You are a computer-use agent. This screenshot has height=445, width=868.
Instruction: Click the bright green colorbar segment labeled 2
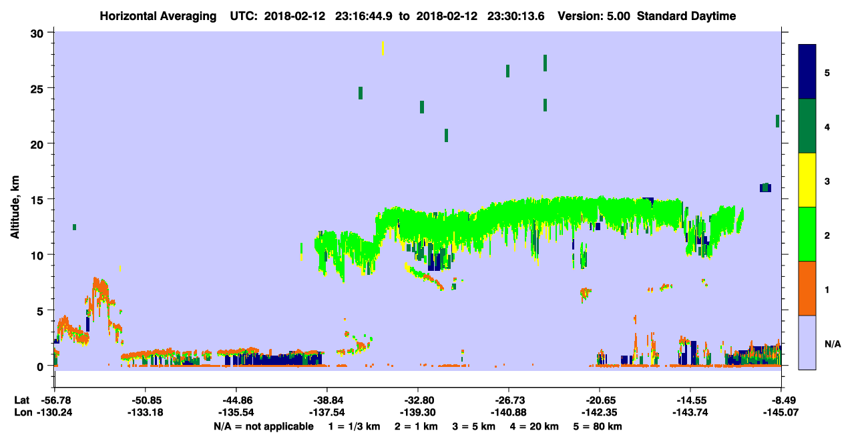[807, 234]
